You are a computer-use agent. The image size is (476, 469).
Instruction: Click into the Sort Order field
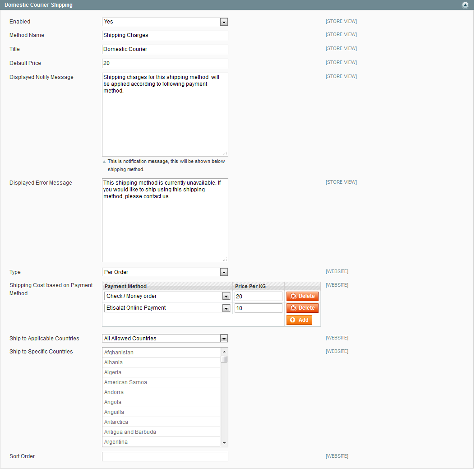(x=165, y=456)
